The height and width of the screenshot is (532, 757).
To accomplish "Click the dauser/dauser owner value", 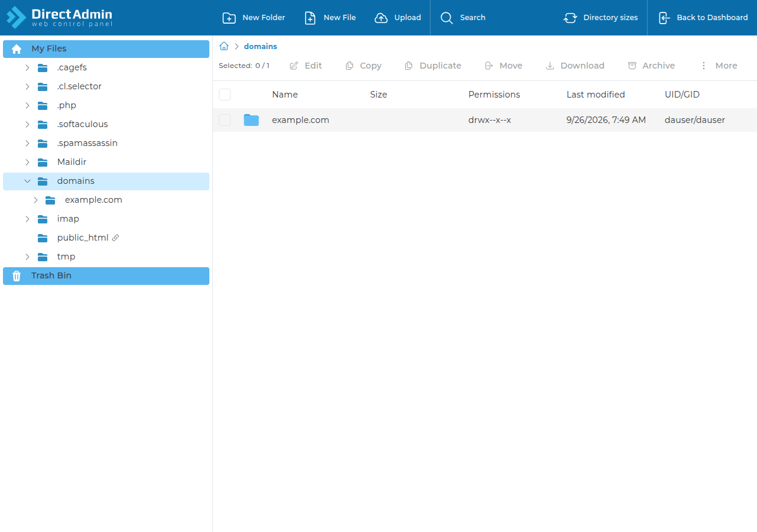I will click(x=695, y=120).
